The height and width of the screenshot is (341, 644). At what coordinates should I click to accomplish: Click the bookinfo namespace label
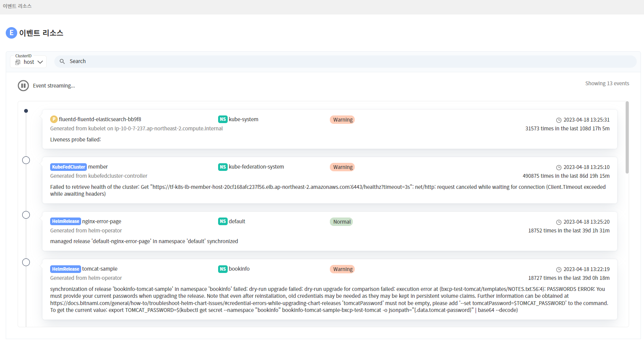[x=239, y=269]
